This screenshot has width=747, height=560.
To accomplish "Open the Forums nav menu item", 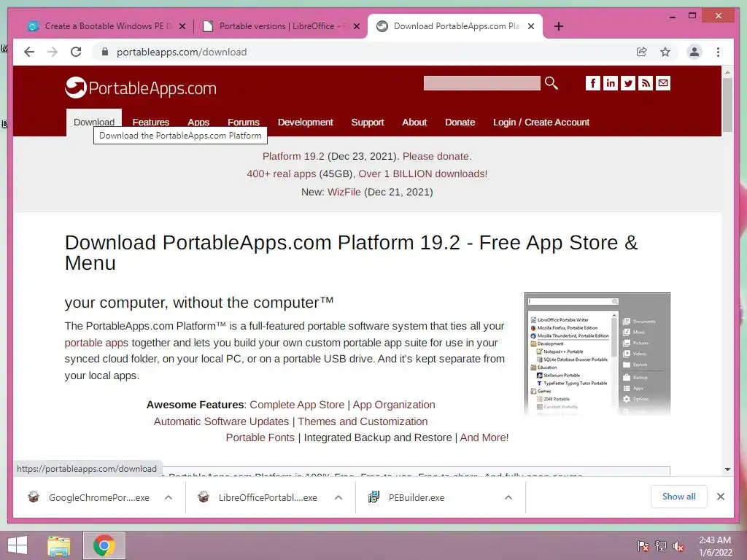I will tap(244, 122).
